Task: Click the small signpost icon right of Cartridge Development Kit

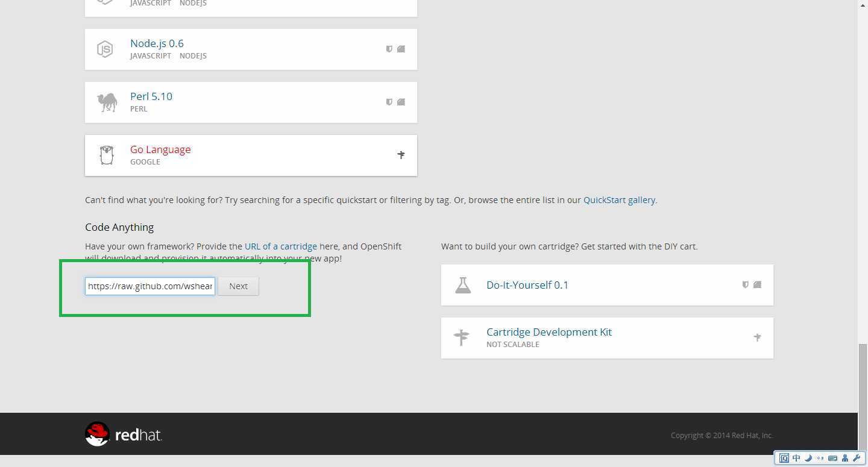Action: point(757,337)
